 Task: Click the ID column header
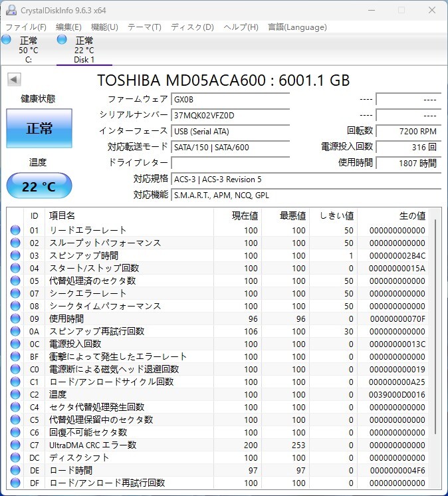[x=34, y=215]
